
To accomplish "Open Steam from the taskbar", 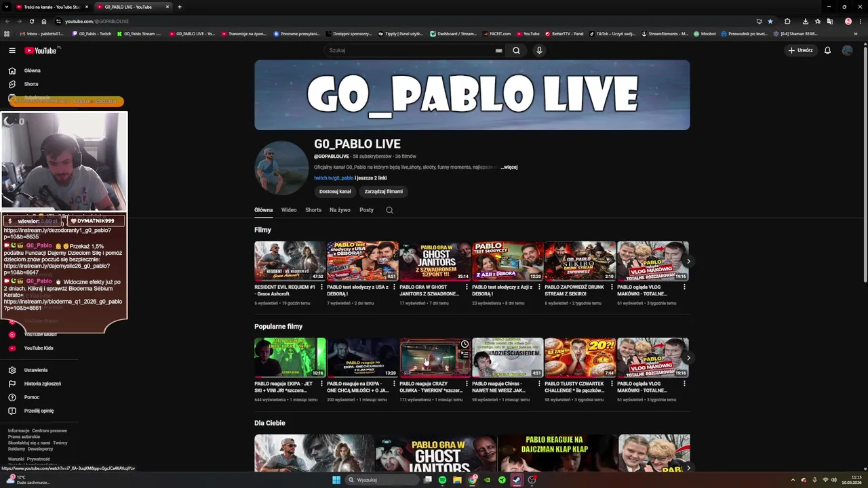I will (x=517, y=480).
